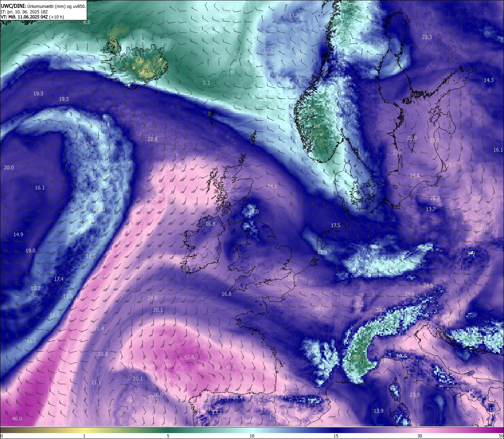This screenshot has width=504, height=439.
Task: Click the '5.3' value south of Iceland
Action: (x=206, y=83)
